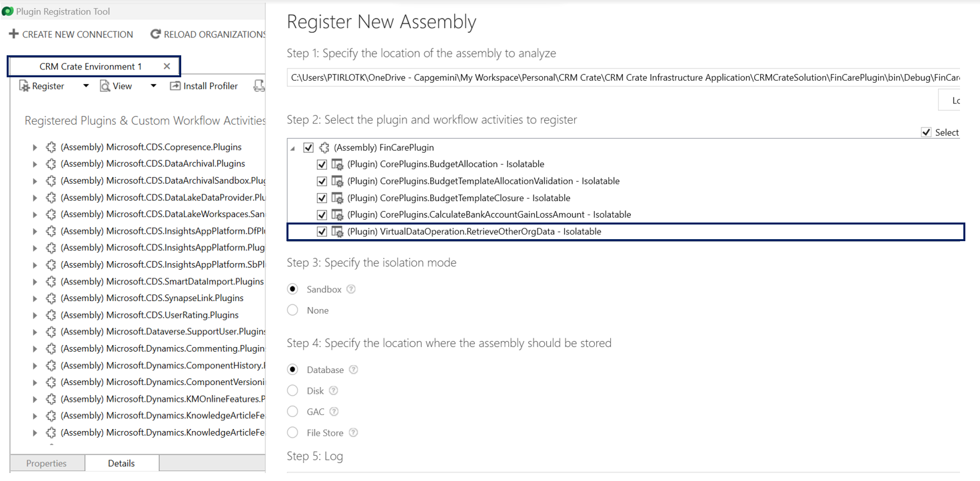Click the CREATE NEW CONNECTION button
The height and width of the screenshot is (481, 980).
(71, 34)
